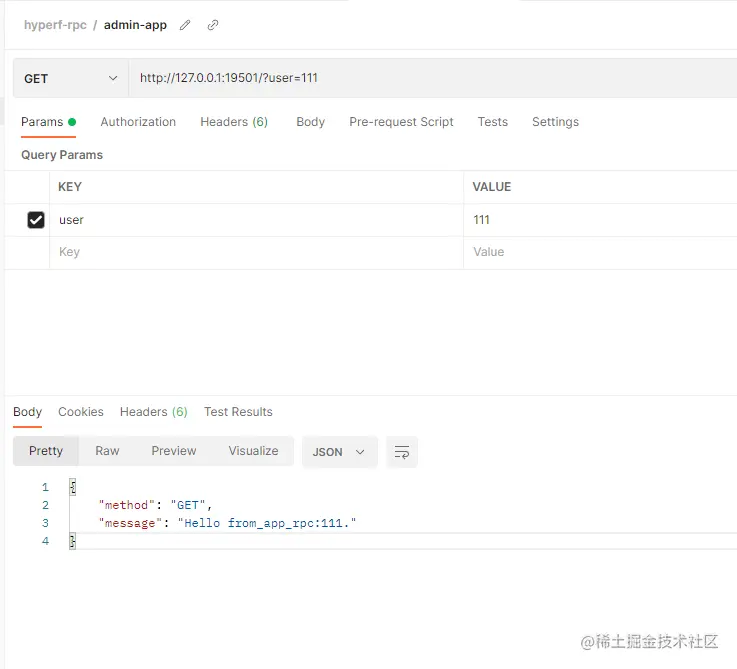Open the GET method dropdown
Screen dimensions: 737x669
71,79
